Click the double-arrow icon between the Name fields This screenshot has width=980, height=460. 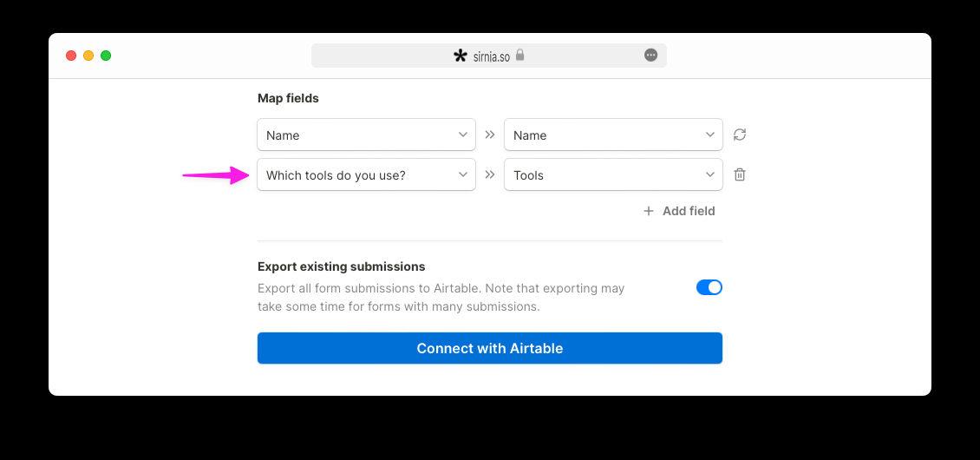(490, 135)
